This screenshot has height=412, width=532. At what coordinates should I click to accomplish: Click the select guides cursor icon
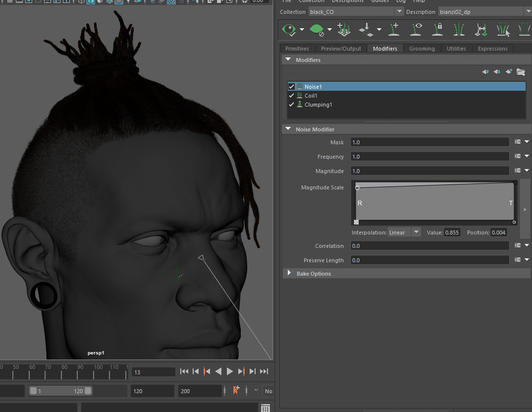click(x=503, y=30)
